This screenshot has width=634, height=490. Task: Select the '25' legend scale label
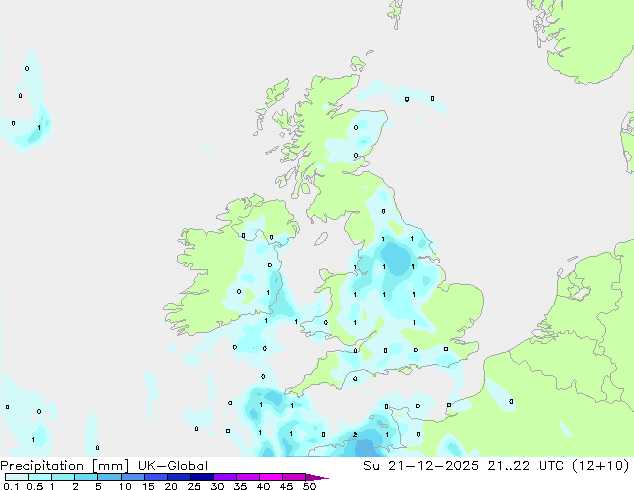tap(194, 486)
